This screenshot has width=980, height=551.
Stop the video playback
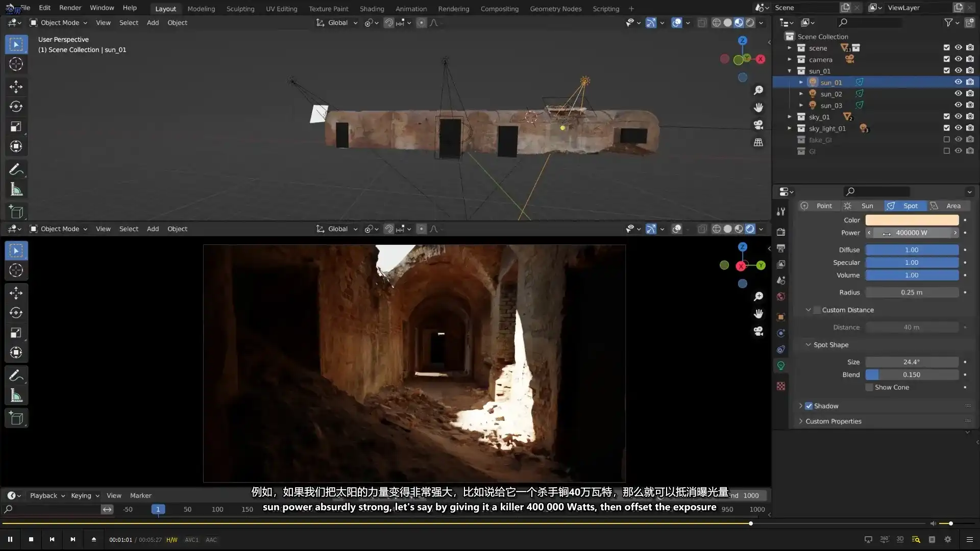31,539
